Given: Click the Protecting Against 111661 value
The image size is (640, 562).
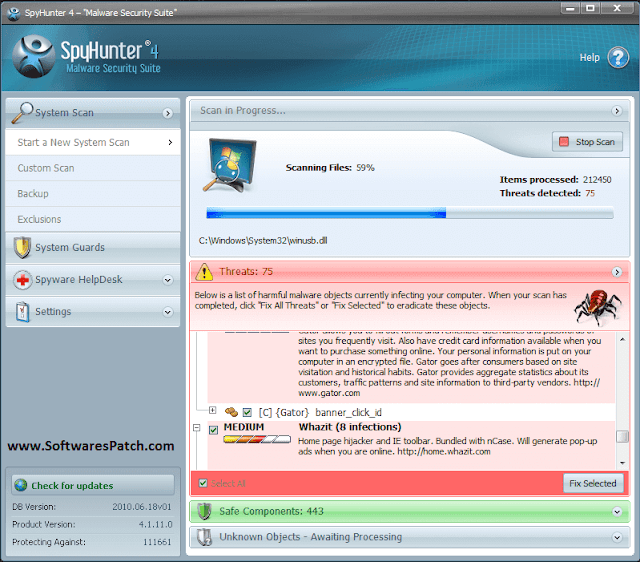Looking at the screenshot, I should 157,542.
